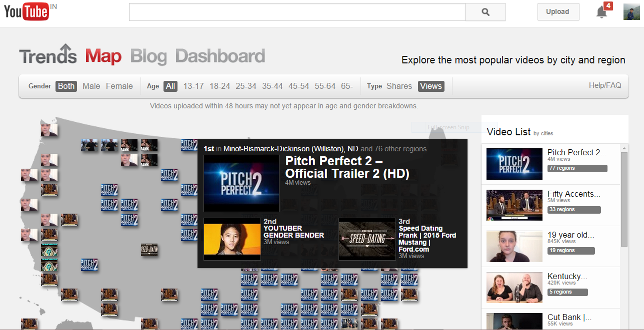
Task: Open the Blog tab
Action: point(148,56)
